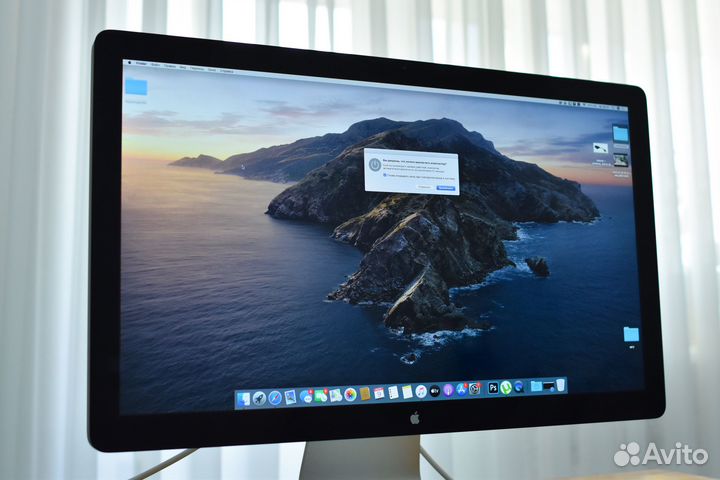Open Photos colorful flower icon in Dock

pyautogui.click(x=350, y=395)
